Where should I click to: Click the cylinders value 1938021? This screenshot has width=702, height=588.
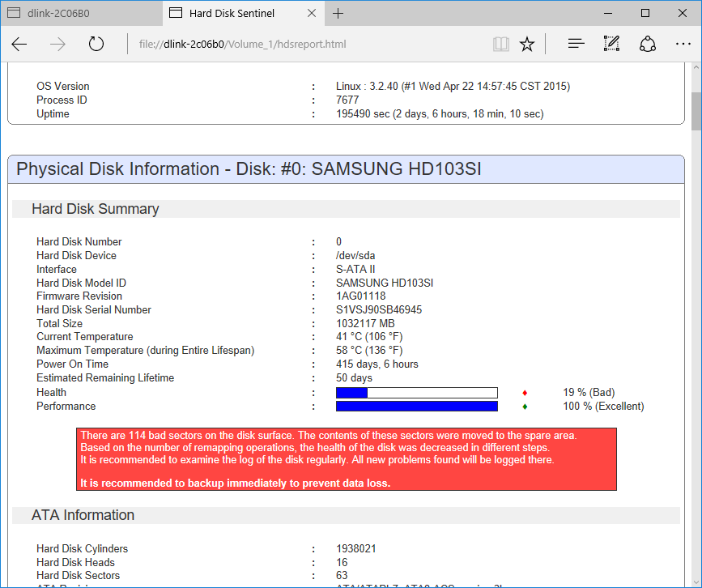click(x=356, y=548)
